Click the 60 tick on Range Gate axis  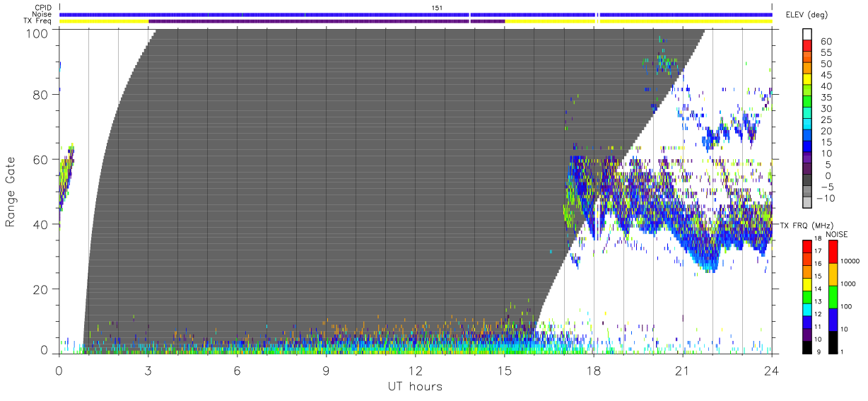[x=40, y=160]
